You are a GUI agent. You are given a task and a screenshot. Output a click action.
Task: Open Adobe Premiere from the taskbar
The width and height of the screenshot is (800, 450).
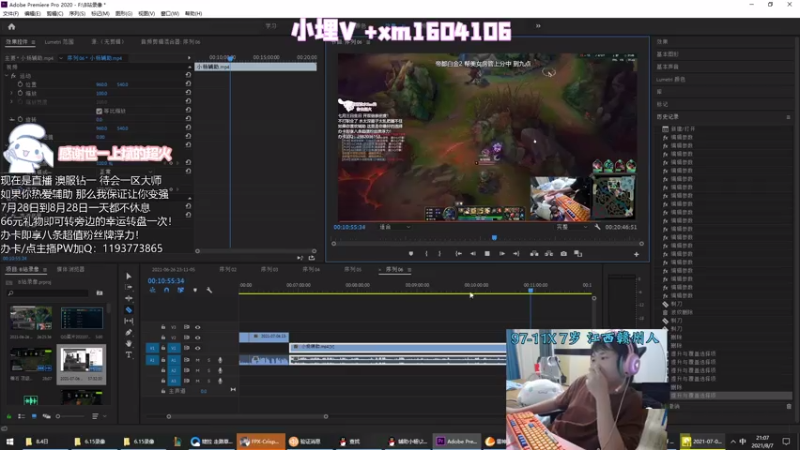coord(456,441)
